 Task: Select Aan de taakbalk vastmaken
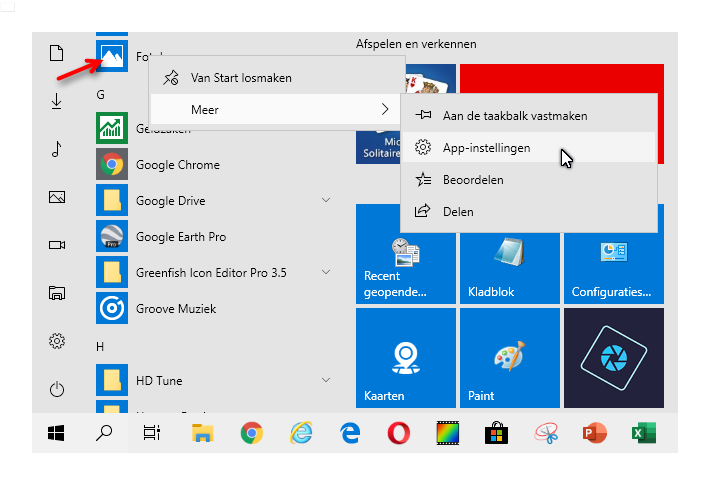coord(514,116)
